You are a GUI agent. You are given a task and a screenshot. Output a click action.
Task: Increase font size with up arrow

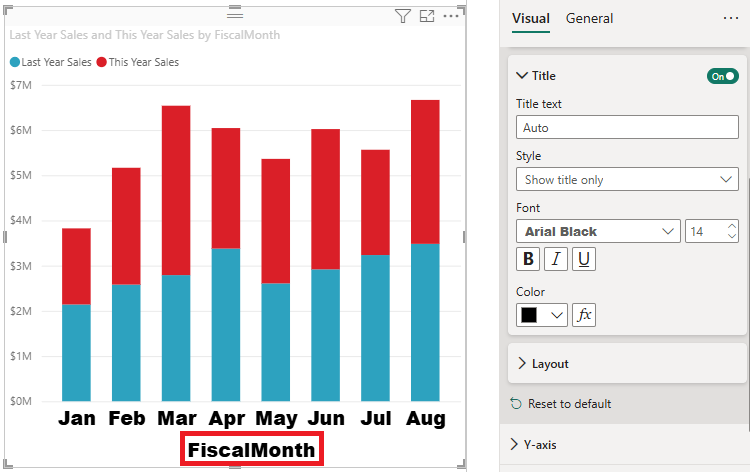732,226
